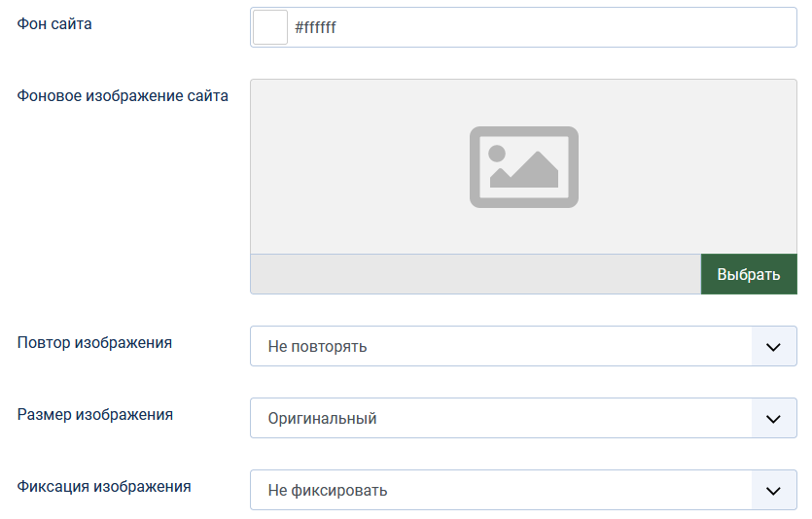
Task: Select the Не повторять value text
Action: tap(317, 346)
